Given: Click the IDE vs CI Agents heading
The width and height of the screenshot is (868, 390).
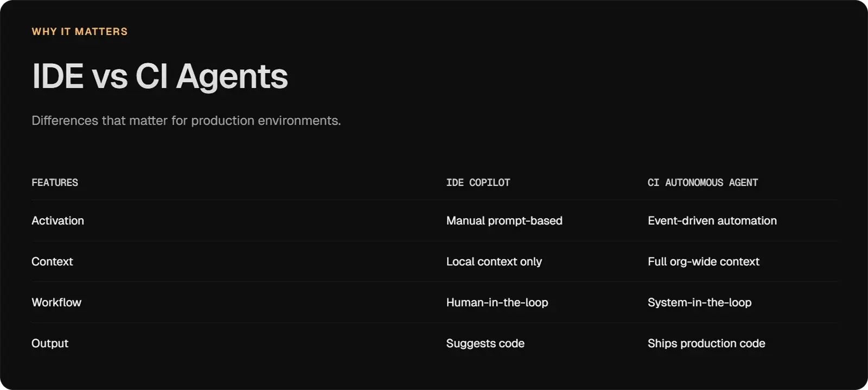Looking at the screenshot, I should [160, 76].
